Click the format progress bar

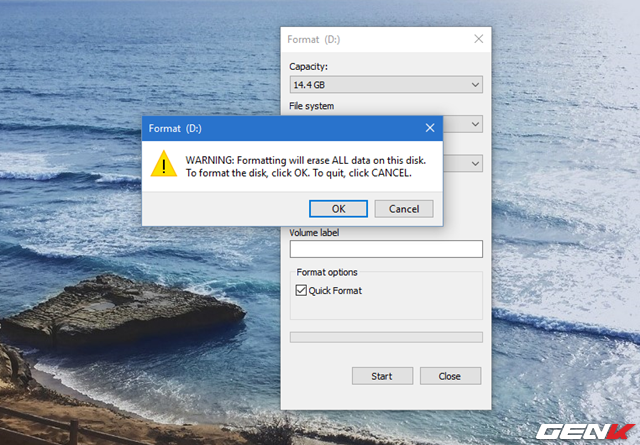386,337
